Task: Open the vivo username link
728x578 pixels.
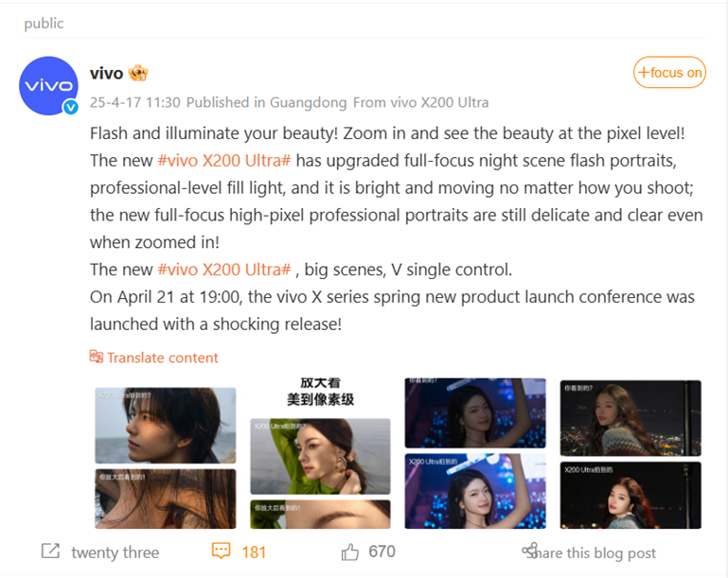Action: (x=106, y=73)
